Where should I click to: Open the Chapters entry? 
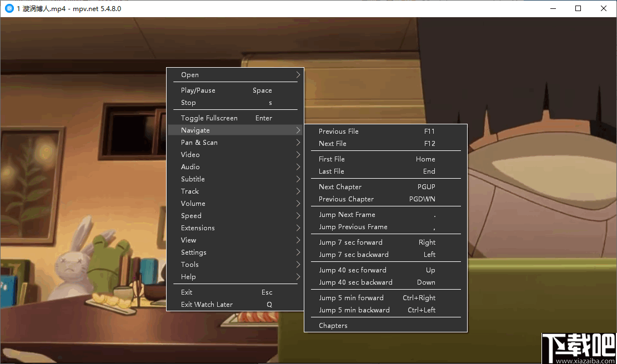pos(333,326)
